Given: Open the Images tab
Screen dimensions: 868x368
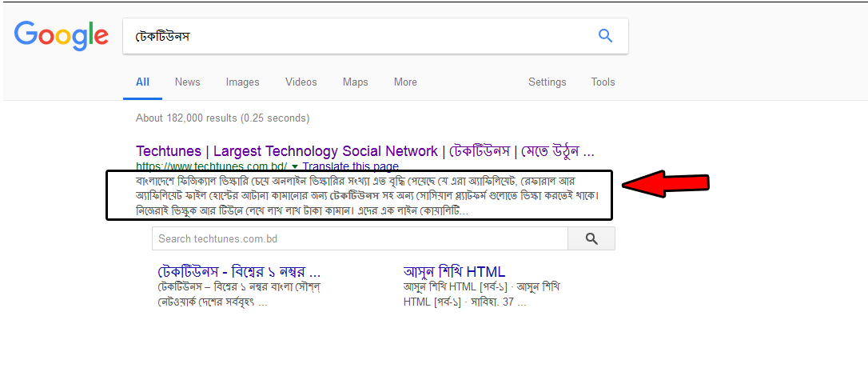Looking at the screenshot, I should (x=242, y=82).
